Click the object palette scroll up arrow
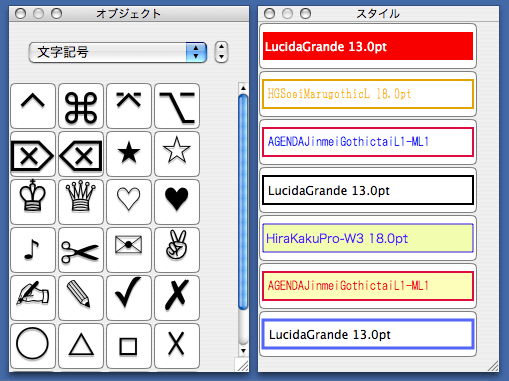Viewport: 509px width, 381px height. 243,88
